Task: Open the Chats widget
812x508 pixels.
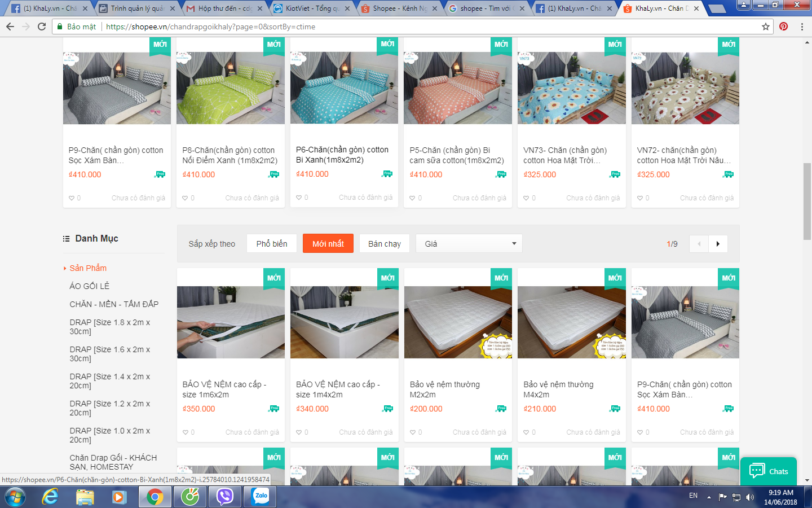Action: tap(768, 471)
